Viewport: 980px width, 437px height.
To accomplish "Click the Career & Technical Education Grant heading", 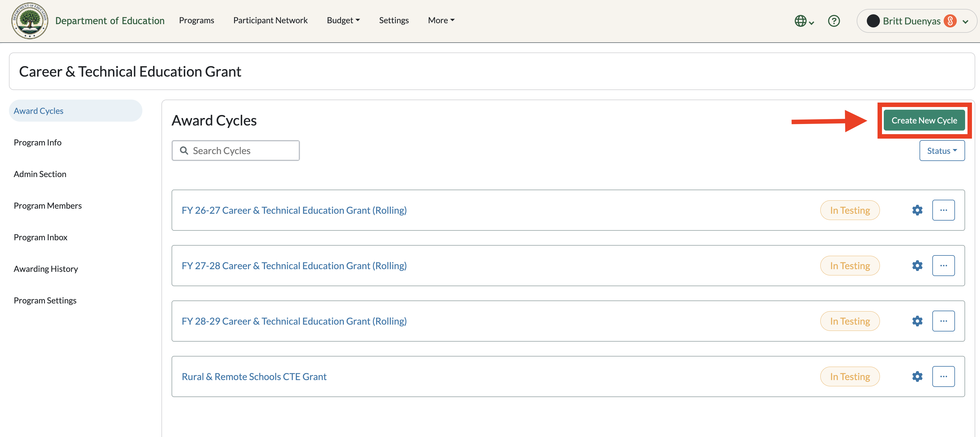I will click(130, 72).
